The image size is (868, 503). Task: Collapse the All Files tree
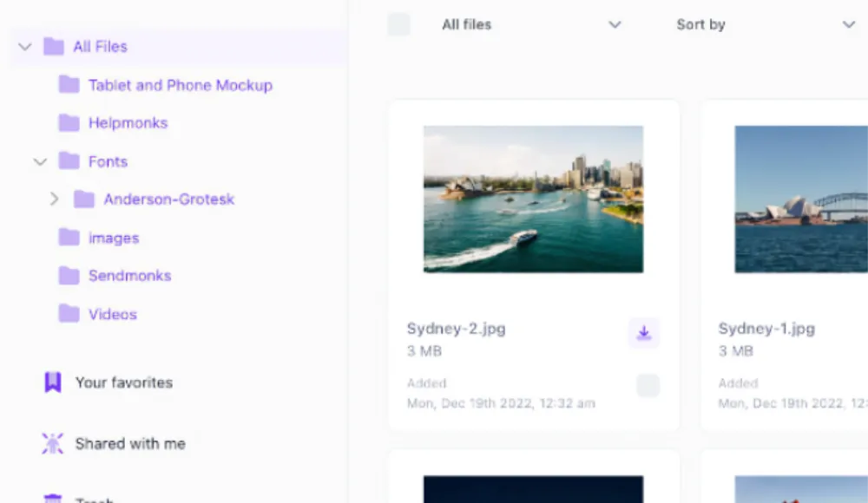tap(25, 47)
